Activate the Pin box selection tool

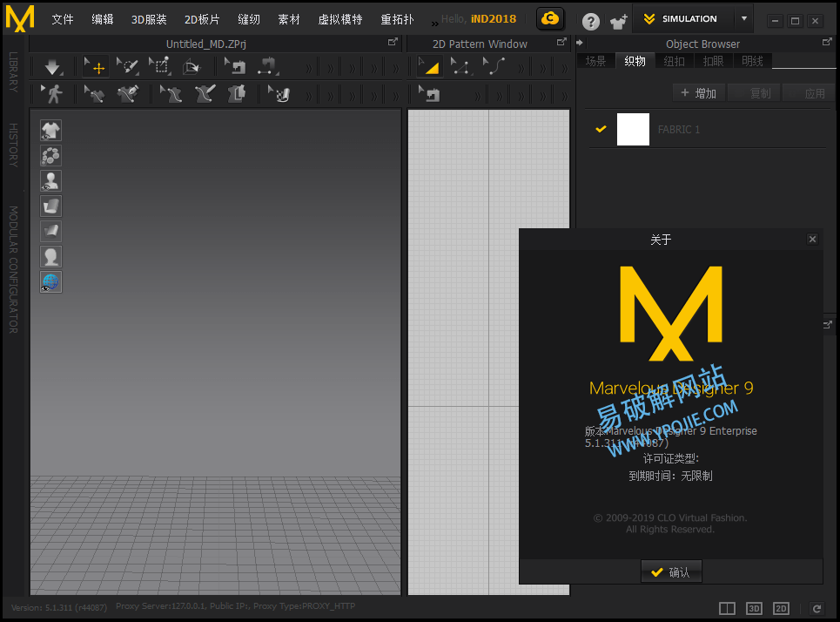coord(159,67)
